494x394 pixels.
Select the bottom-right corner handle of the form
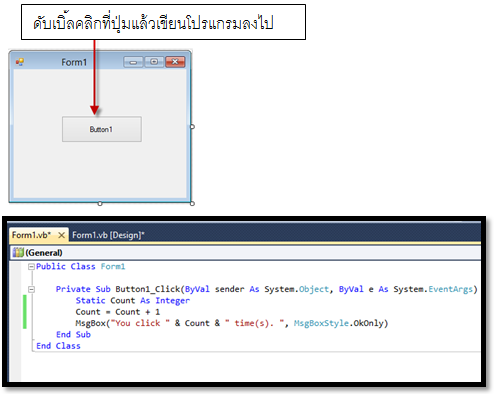coord(192,203)
